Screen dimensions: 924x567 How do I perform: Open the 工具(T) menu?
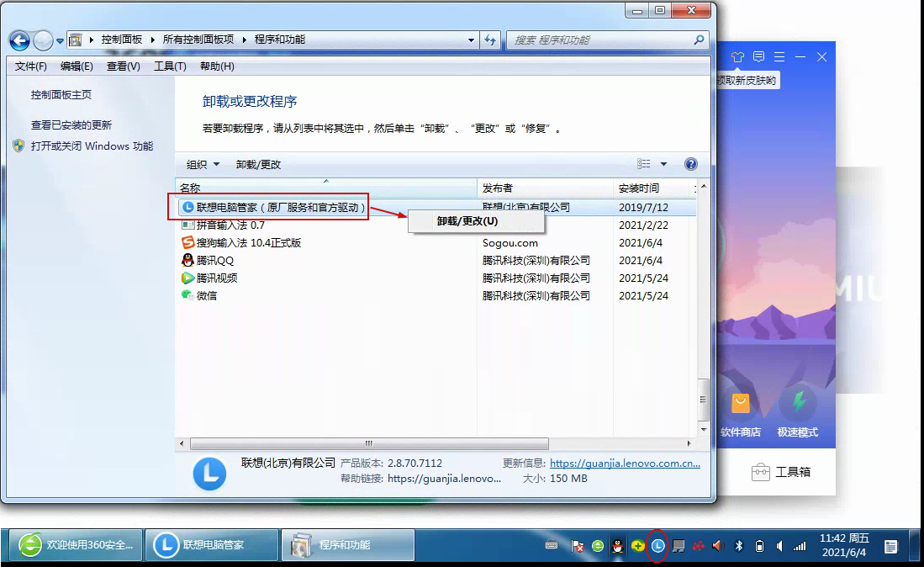170,66
